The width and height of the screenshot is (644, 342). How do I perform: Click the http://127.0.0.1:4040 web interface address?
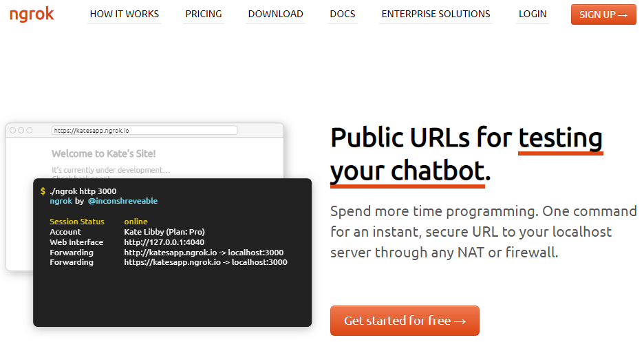coord(164,242)
